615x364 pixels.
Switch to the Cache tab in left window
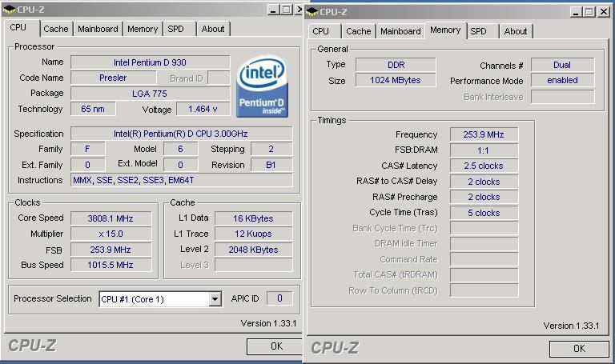click(x=56, y=29)
